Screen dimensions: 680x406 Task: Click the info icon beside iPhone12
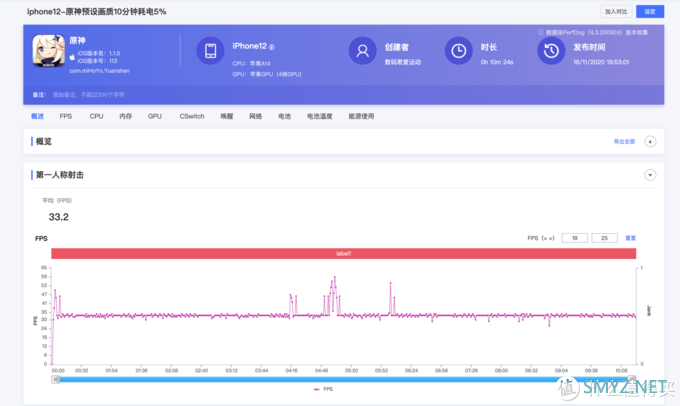pos(272,47)
